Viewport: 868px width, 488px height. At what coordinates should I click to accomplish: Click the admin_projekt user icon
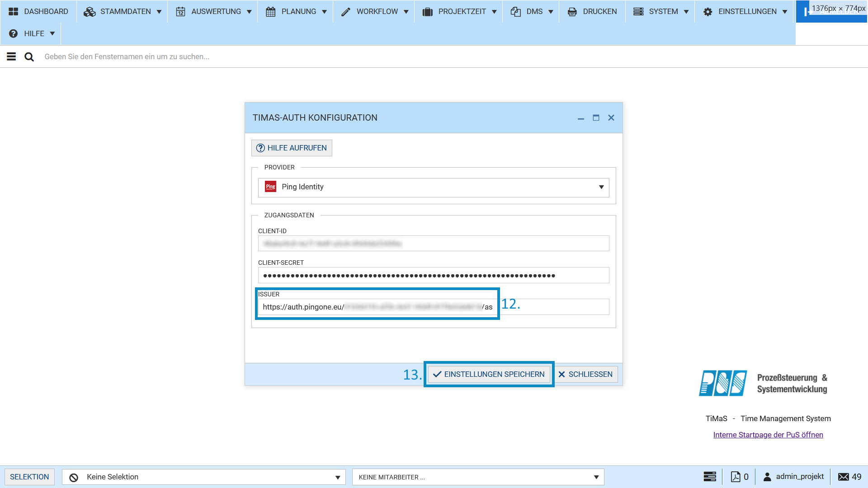pyautogui.click(x=767, y=477)
